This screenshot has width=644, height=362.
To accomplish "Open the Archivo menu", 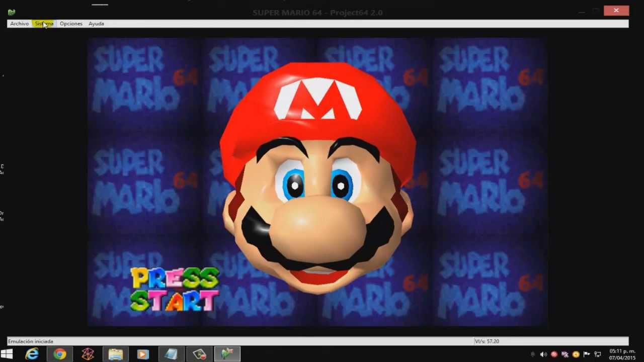I will coord(20,24).
